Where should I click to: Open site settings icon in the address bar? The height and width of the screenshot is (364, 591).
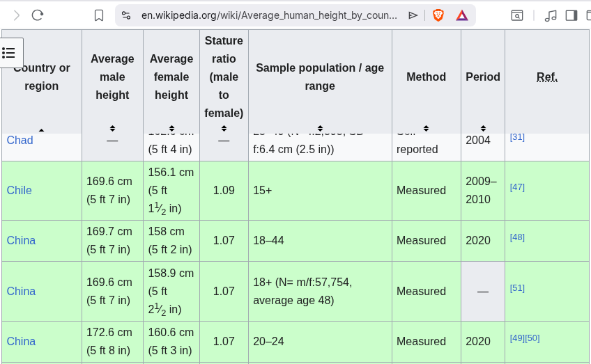(126, 15)
